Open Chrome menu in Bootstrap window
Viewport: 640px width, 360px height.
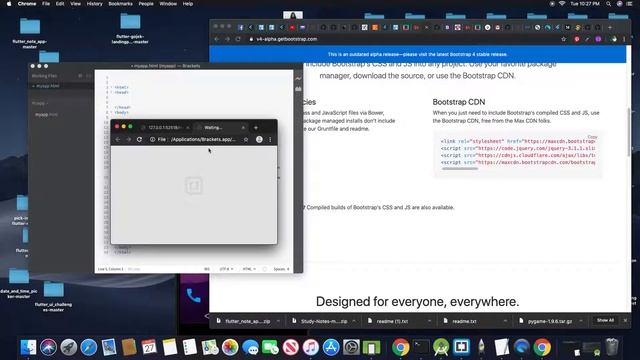point(624,39)
